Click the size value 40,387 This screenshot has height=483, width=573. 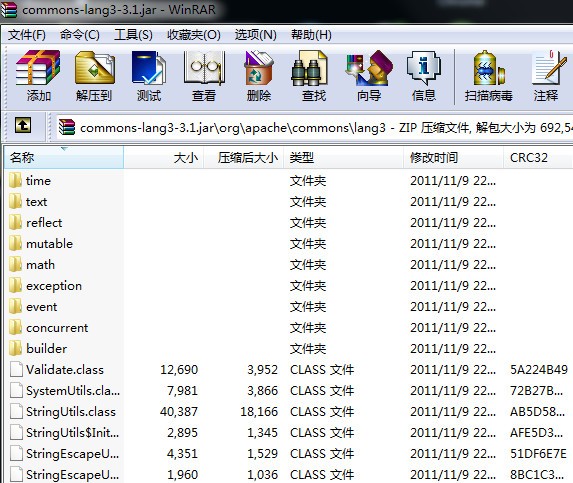179,411
